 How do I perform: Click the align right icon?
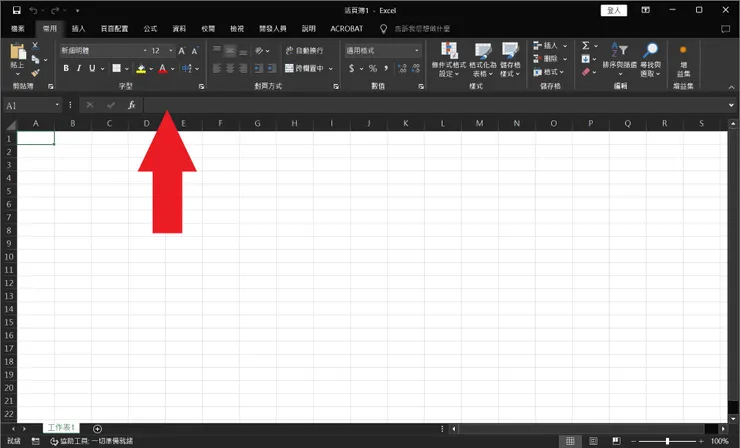(243, 68)
